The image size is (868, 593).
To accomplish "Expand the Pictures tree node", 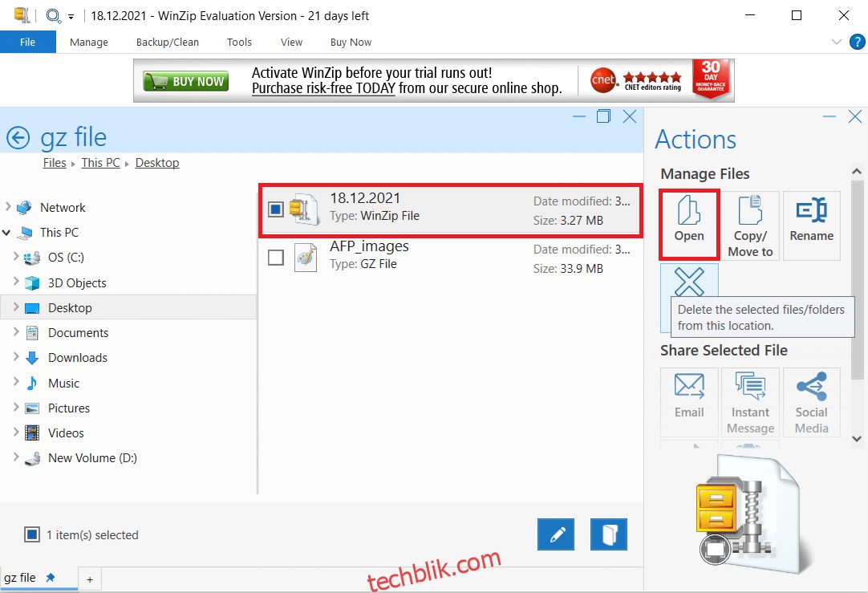I will pos(16,407).
